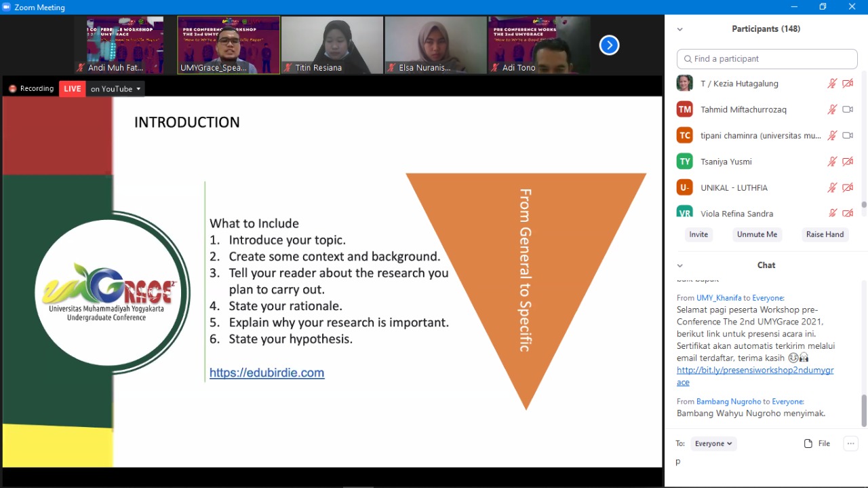
Task: Click Kezia Hutagalung's profile photo avatar
Action: pyautogui.click(x=685, y=83)
